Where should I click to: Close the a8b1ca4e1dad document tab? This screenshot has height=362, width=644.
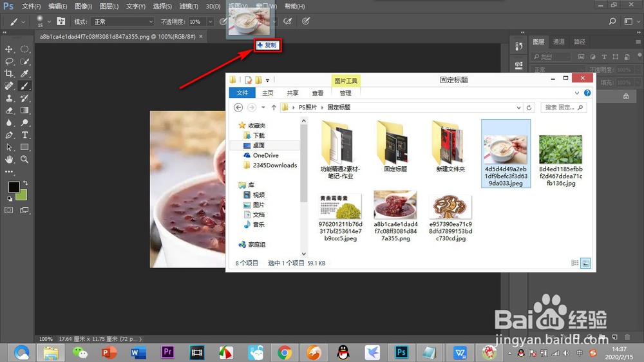tap(201, 37)
